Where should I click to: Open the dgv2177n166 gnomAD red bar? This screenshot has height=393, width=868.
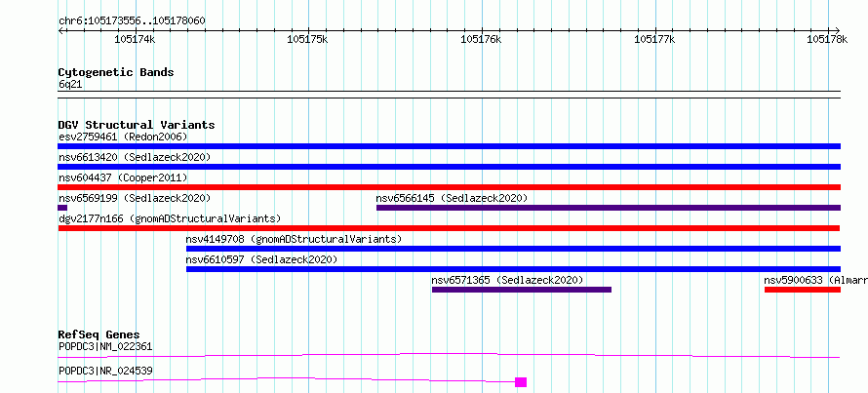coord(449,228)
